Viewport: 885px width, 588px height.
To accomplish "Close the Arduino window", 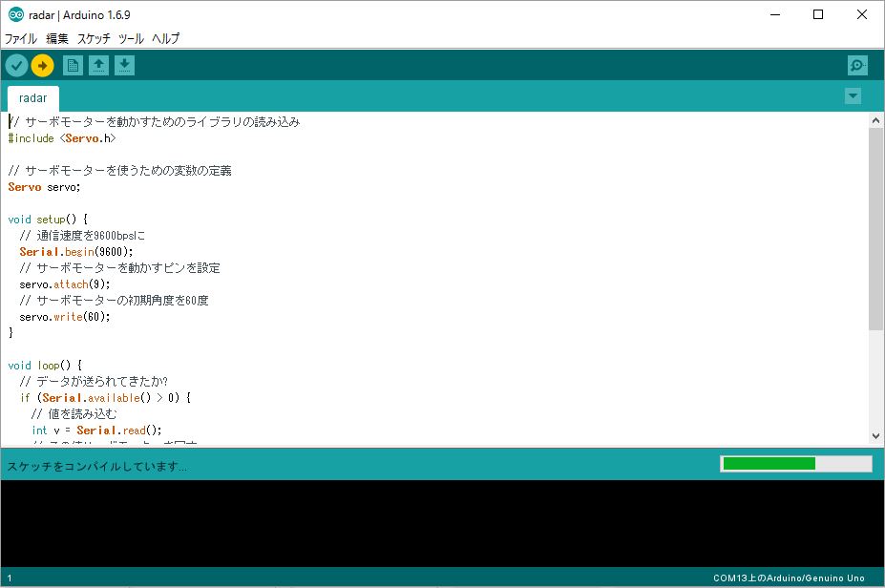I will coord(862,14).
